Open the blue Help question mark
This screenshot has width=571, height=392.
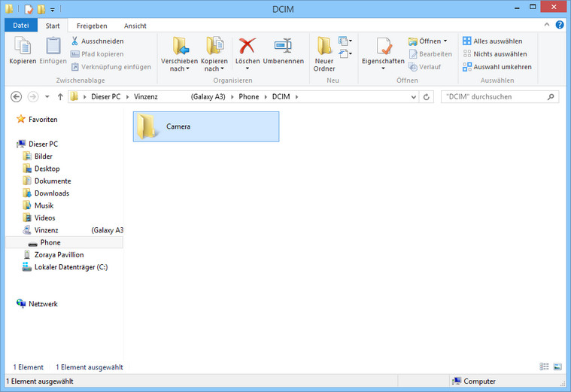pos(560,25)
